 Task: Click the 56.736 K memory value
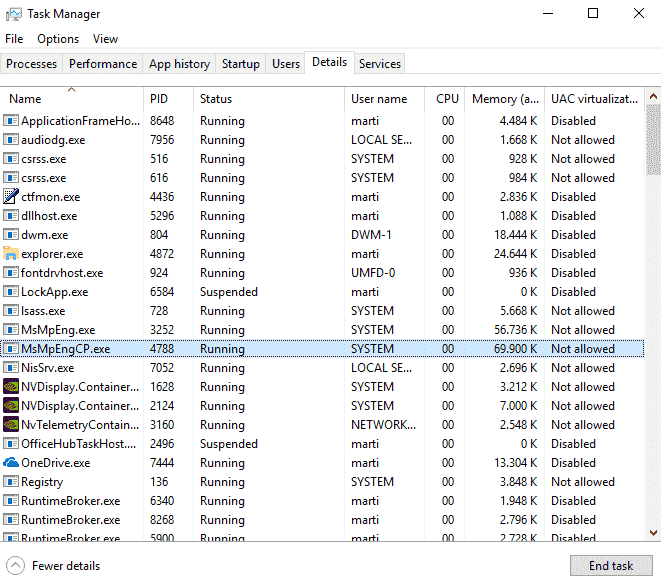[x=515, y=329]
